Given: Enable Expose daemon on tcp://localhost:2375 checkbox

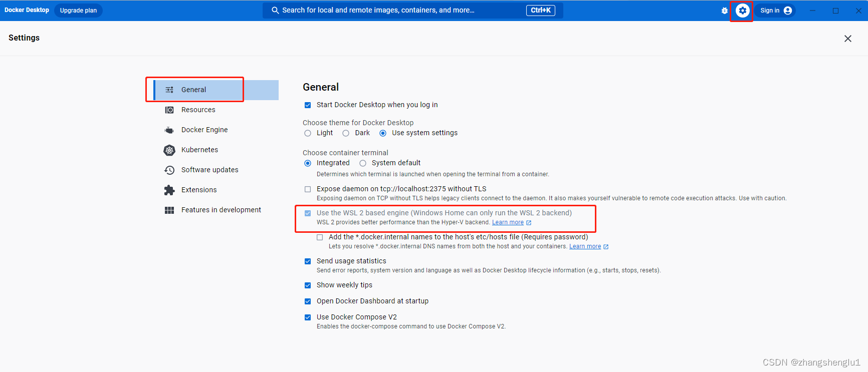Looking at the screenshot, I should (308, 189).
